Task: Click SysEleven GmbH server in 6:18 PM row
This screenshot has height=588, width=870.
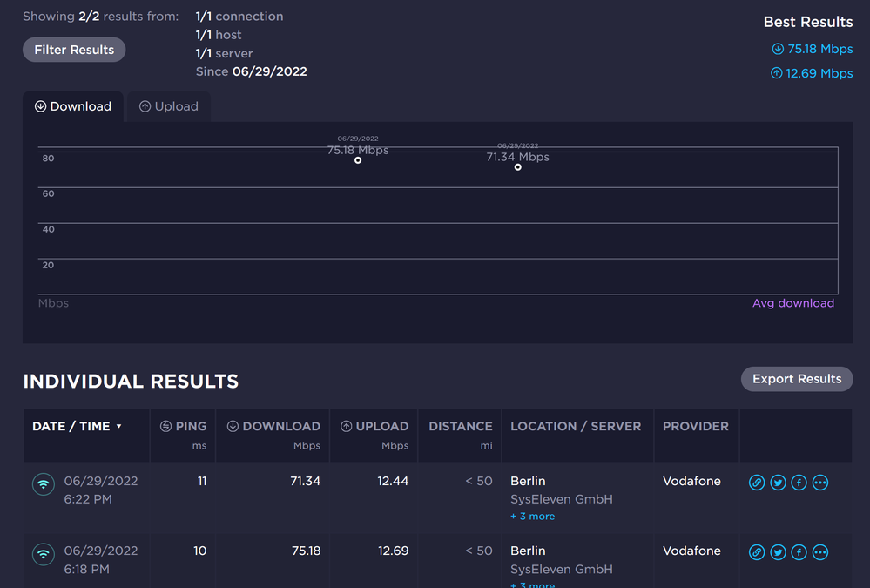Action: [x=562, y=569]
